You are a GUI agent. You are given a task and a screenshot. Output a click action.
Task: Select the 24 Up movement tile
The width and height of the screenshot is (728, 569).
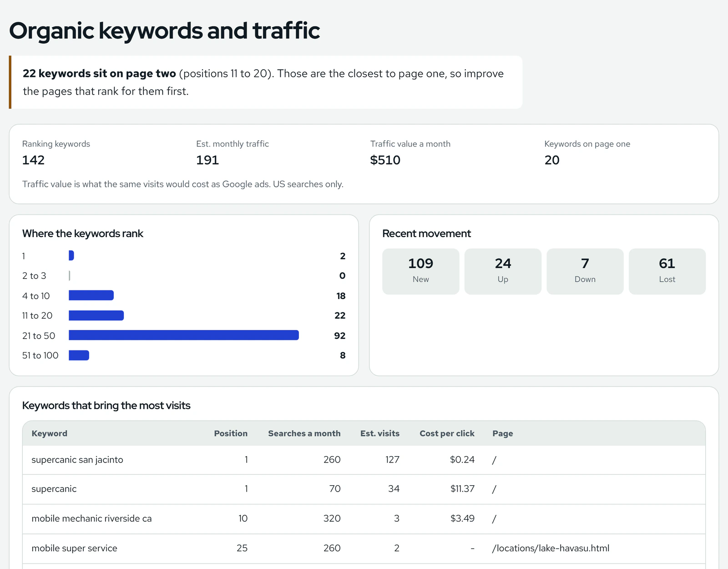(x=503, y=271)
